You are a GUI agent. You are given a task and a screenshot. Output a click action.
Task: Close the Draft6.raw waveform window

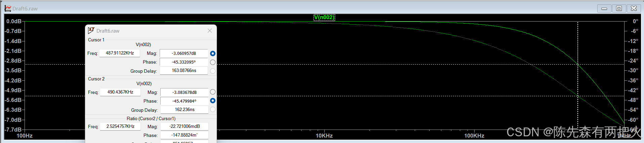click(634, 8)
